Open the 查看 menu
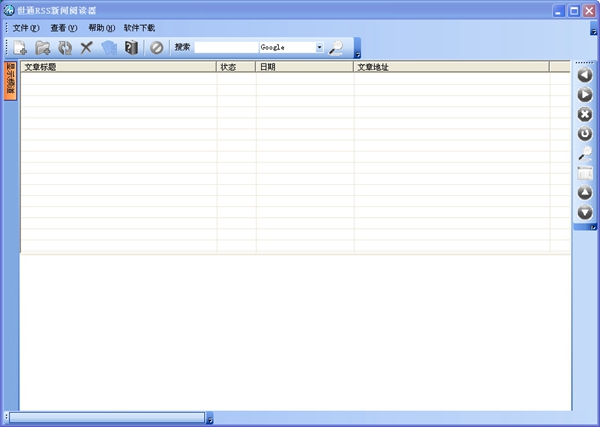The image size is (600, 427). [64, 28]
